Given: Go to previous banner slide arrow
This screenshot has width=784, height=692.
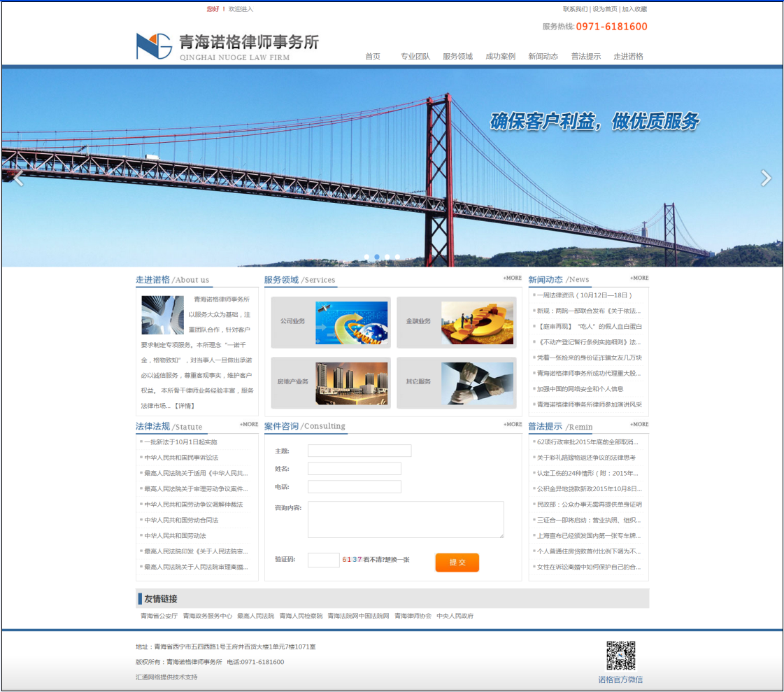Looking at the screenshot, I should point(18,178).
